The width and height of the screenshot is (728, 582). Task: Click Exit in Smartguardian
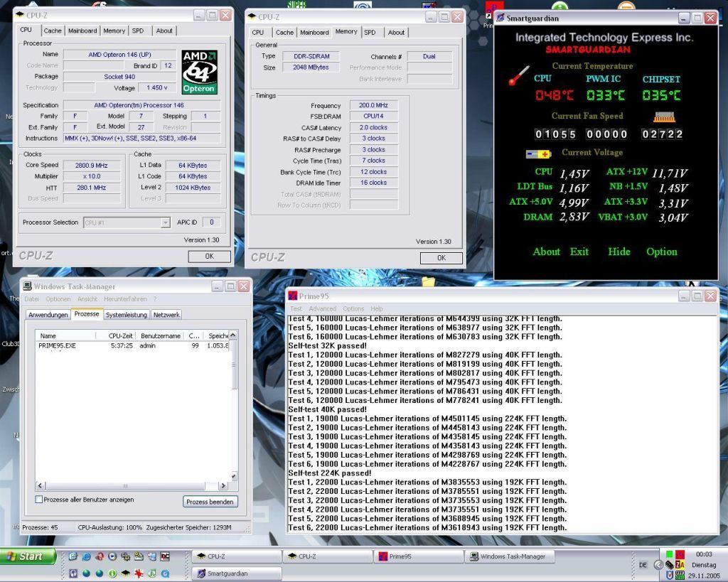pyautogui.click(x=579, y=252)
